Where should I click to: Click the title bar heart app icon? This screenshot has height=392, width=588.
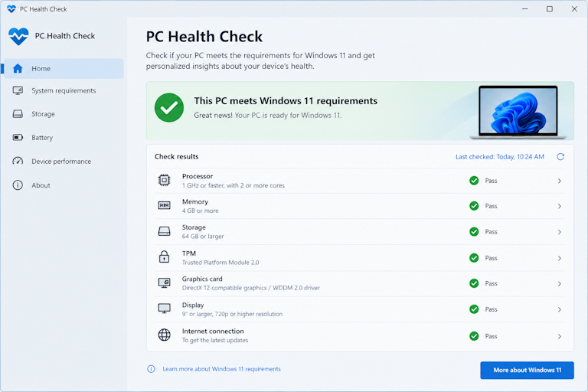click(11, 8)
